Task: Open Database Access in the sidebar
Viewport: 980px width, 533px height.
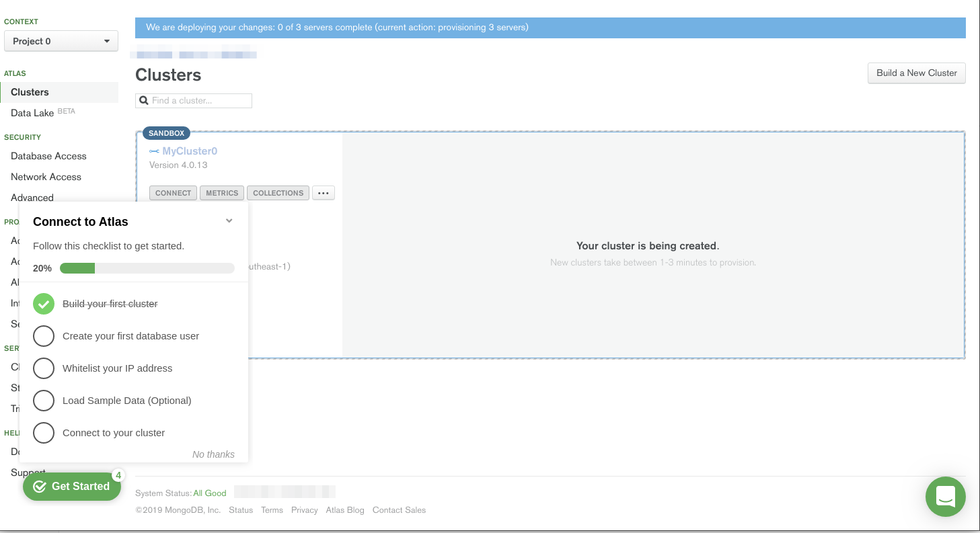Action: pos(48,156)
